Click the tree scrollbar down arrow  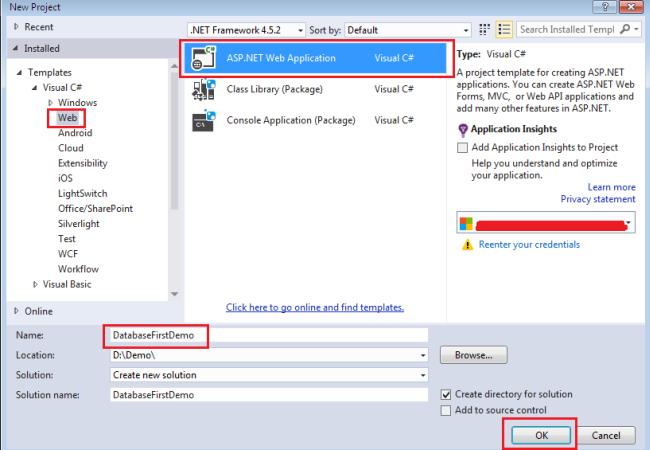pos(175,294)
